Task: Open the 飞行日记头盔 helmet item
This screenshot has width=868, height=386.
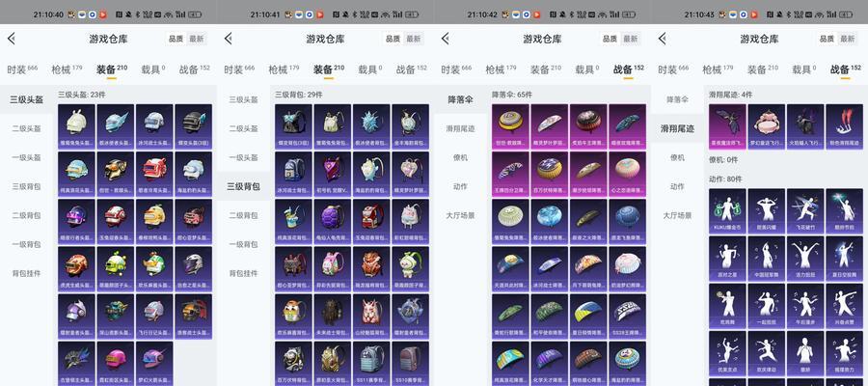Action: pos(154,317)
